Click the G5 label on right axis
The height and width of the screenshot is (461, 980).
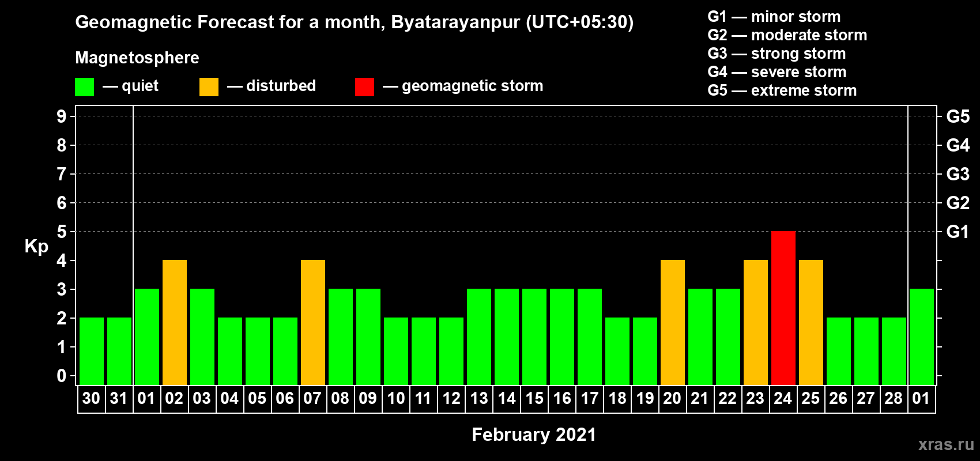click(958, 116)
